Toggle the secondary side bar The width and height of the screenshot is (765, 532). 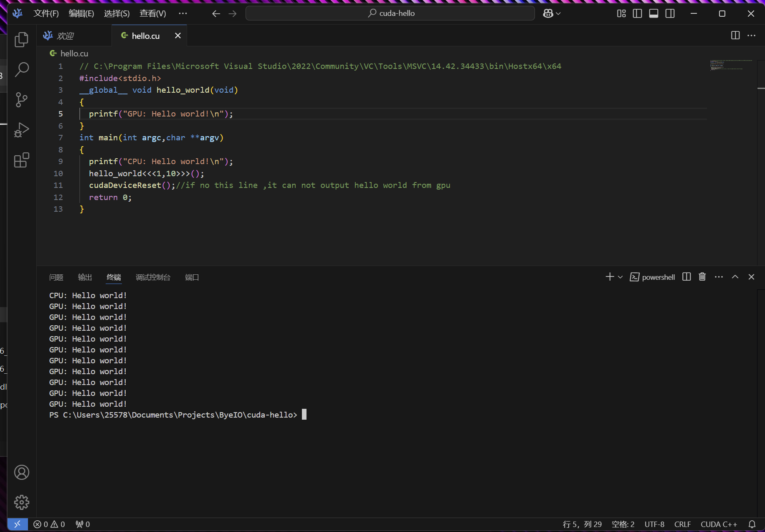coord(670,14)
